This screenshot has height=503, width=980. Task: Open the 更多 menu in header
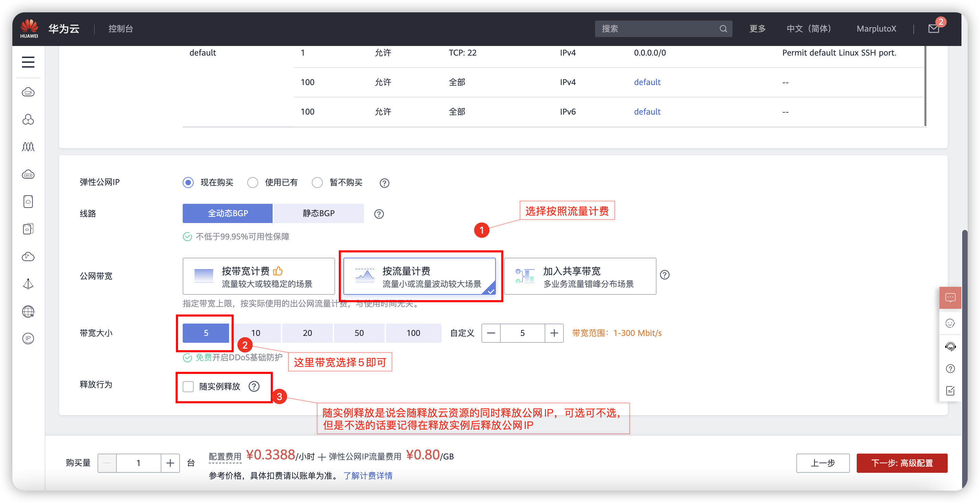757,29
